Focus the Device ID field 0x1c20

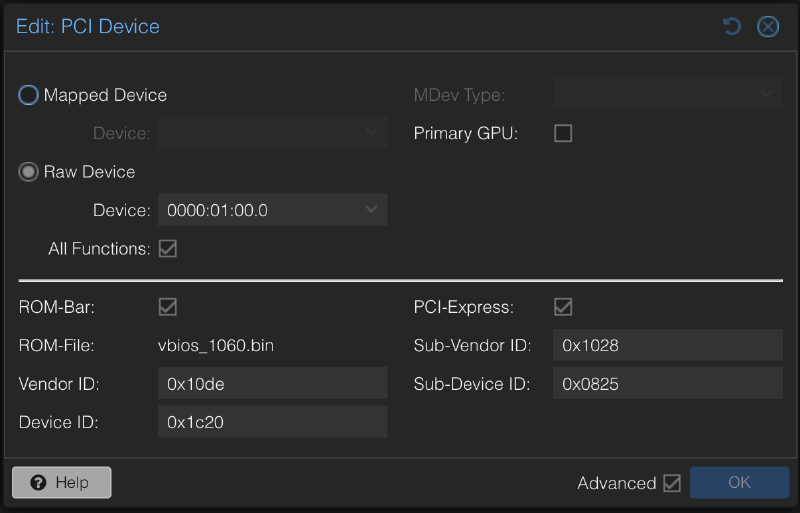272,422
